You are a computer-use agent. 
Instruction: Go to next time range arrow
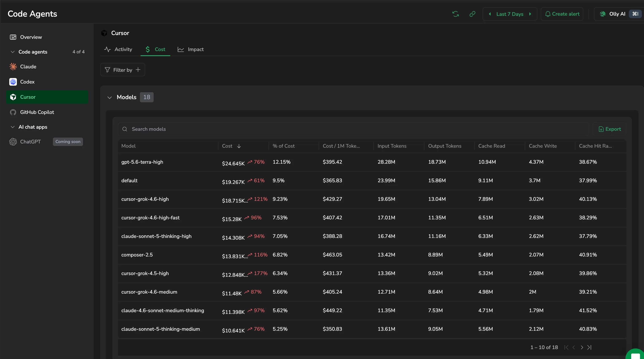[530, 14]
